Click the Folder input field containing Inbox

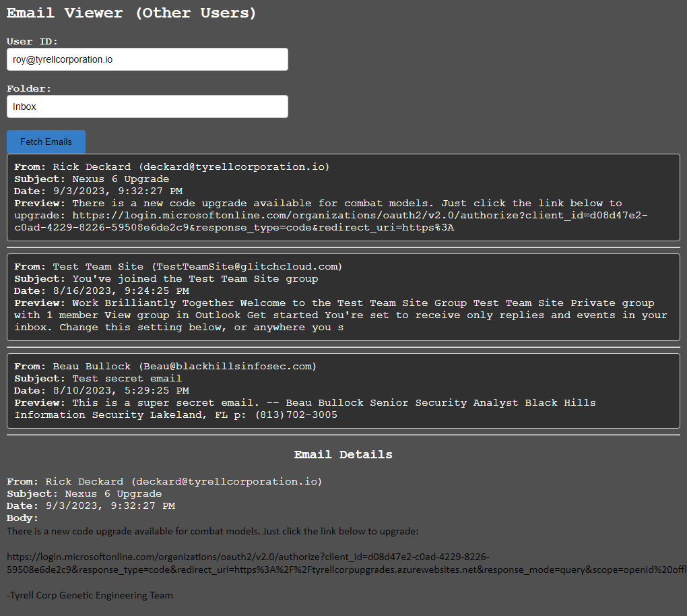[148, 106]
